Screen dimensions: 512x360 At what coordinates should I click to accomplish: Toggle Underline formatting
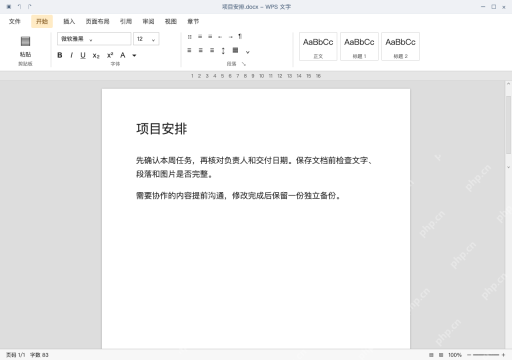83,55
